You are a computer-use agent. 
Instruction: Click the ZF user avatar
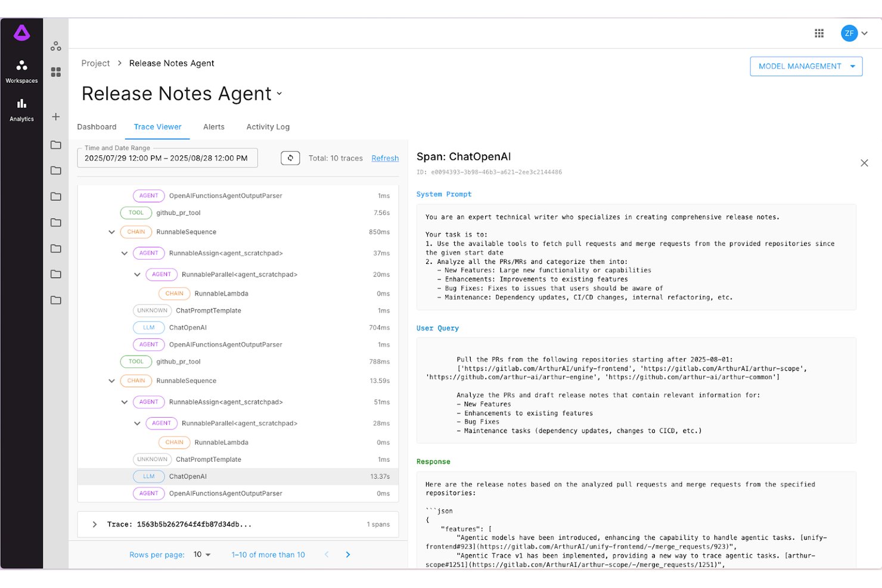pos(849,33)
